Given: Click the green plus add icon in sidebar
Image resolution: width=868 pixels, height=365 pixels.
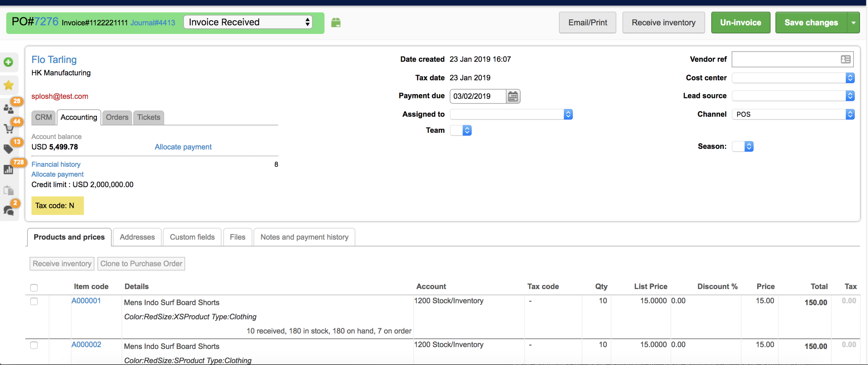Looking at the screenshot, I should tap(9, 62).
